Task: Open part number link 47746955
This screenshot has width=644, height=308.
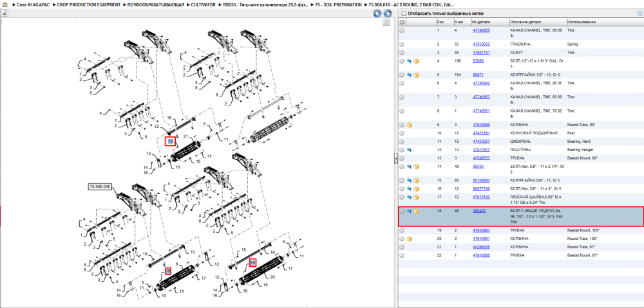Action: (x=481, y=30)
